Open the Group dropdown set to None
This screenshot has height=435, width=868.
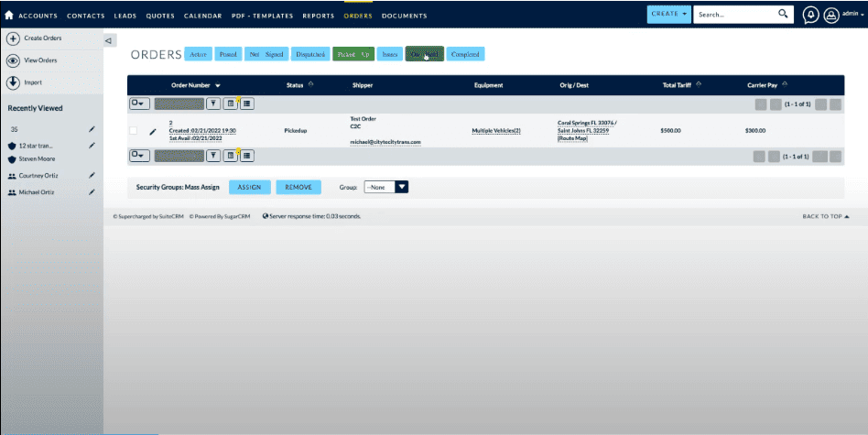pos(385,187)
